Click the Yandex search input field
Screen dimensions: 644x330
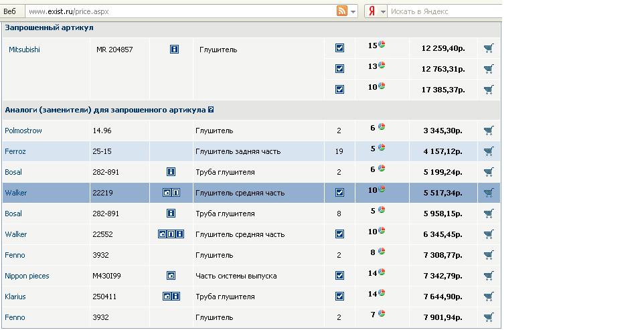click(442, 11)
